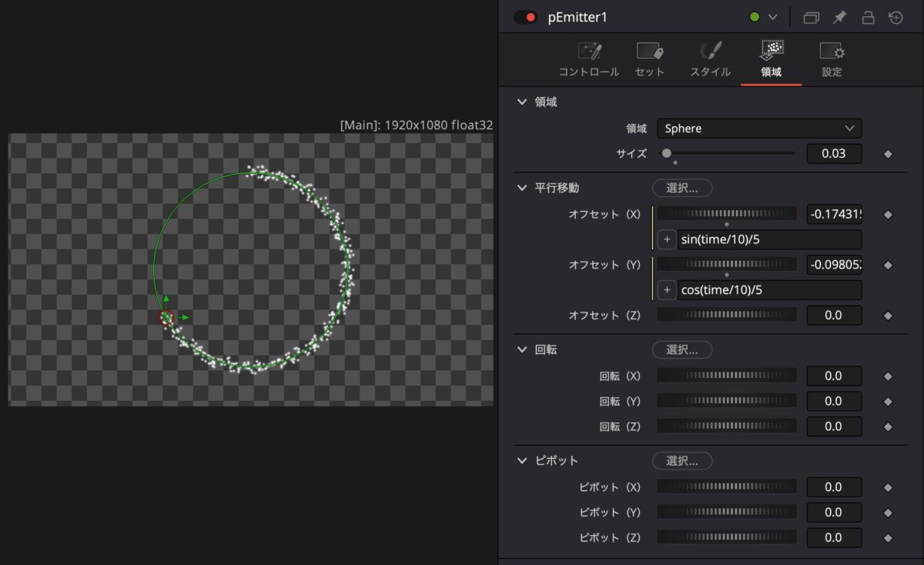Toggle keyframe diamond for オフセット (Y)
The height and width of the screenshot is (565, 924).
[888, 265]
